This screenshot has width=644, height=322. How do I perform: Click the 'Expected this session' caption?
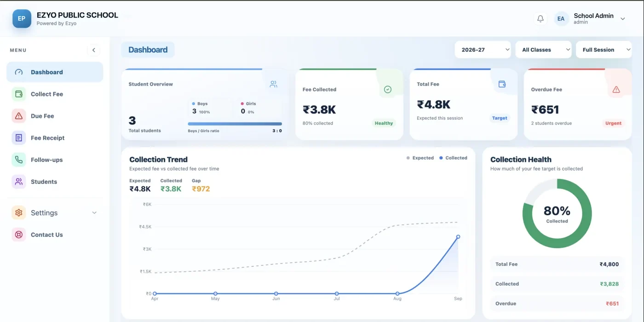coord(440,118)
